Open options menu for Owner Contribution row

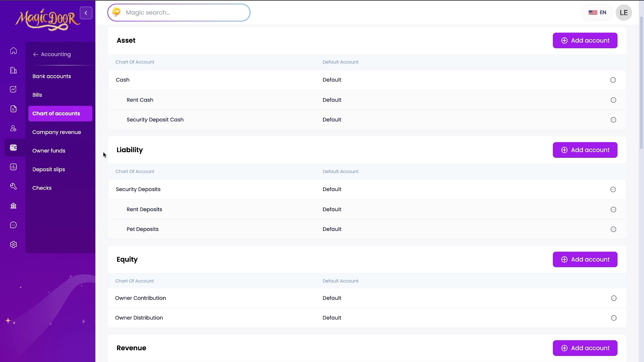(x=613, y=298)
